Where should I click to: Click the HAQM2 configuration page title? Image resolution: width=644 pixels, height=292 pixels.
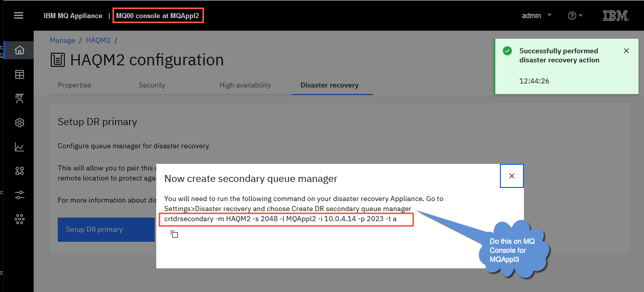(x=147, y=60)
